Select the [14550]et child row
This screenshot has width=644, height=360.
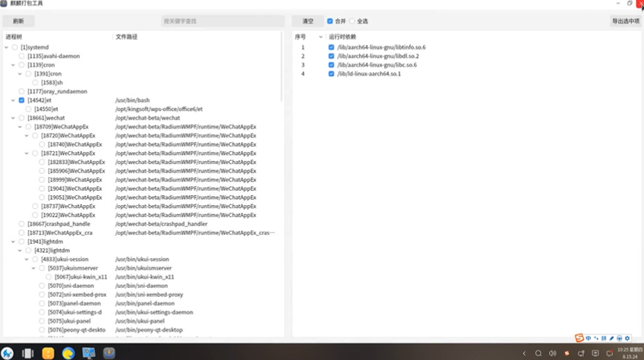click(142, 109)
